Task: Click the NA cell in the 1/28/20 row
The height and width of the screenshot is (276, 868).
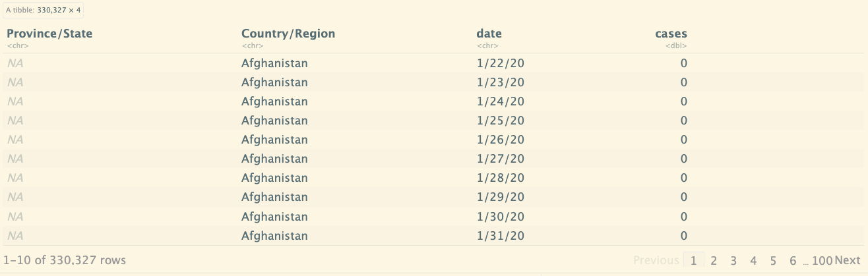Action: [15, 178]
